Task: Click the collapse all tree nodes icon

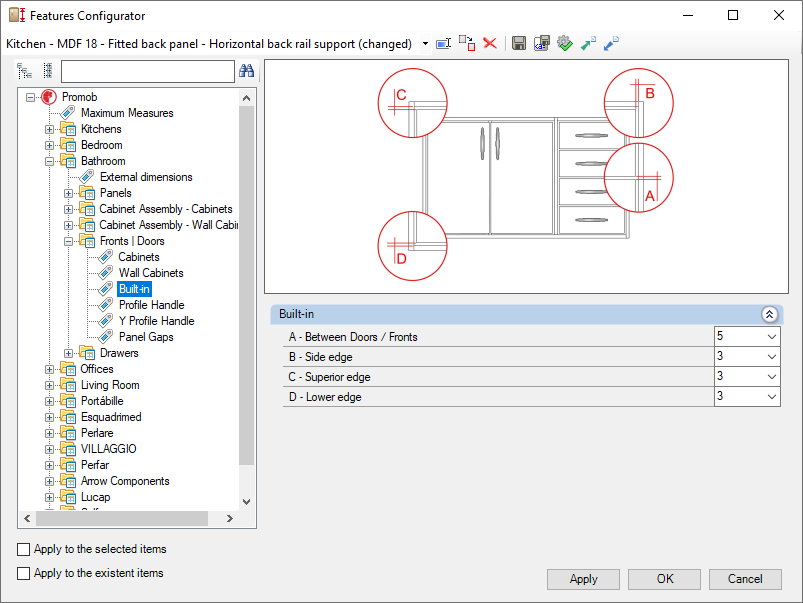Action: [48, 71]
